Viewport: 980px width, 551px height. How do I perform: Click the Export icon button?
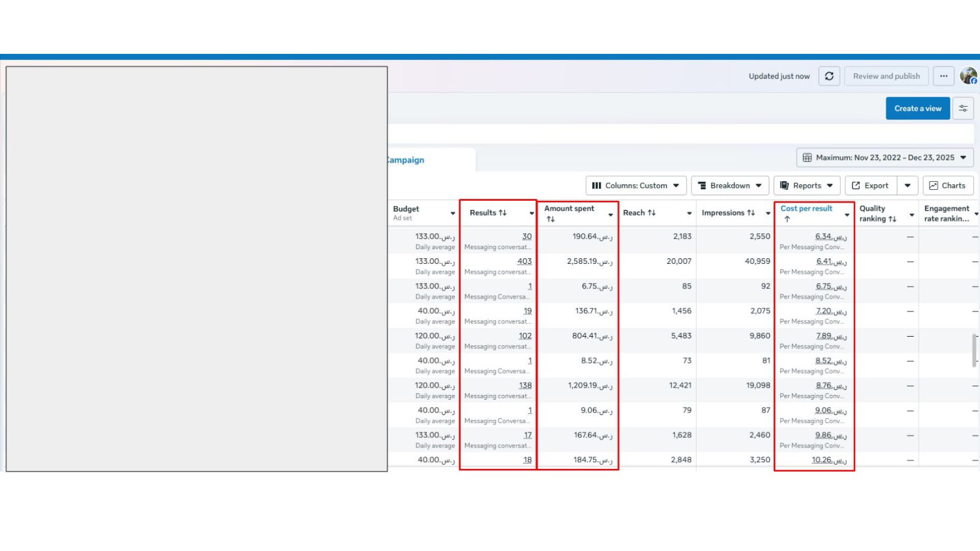(870, 186)
